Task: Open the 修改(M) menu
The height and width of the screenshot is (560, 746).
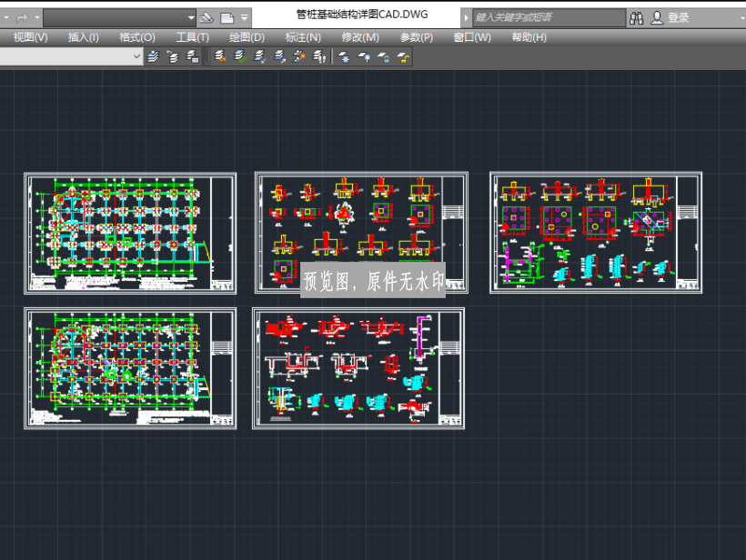Action: (x=360, y=37)
